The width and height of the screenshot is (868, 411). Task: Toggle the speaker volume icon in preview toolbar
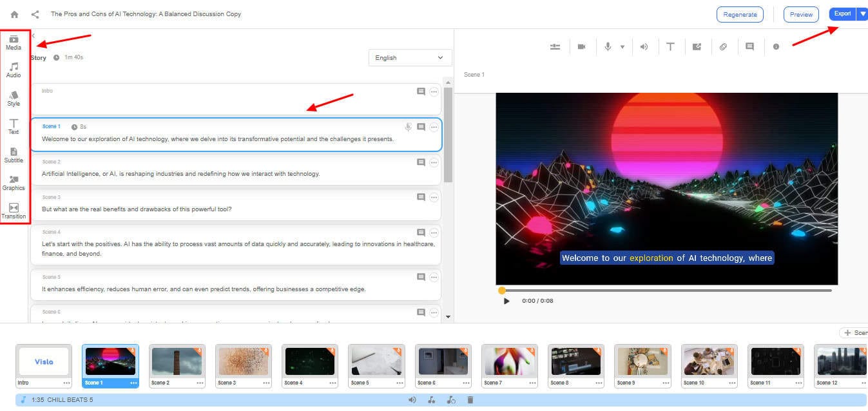(644, 47)
